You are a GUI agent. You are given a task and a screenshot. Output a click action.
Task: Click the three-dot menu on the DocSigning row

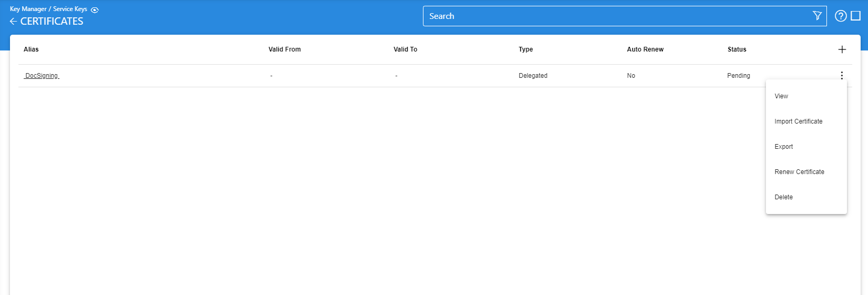[842, 76]
